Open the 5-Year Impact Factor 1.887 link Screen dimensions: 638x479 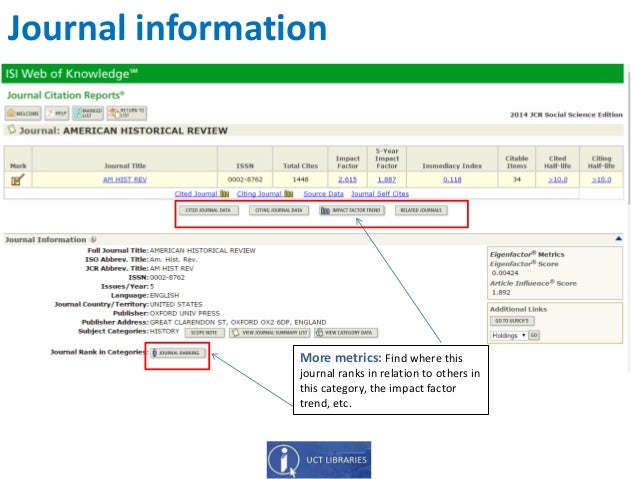(x=387, y=179)
